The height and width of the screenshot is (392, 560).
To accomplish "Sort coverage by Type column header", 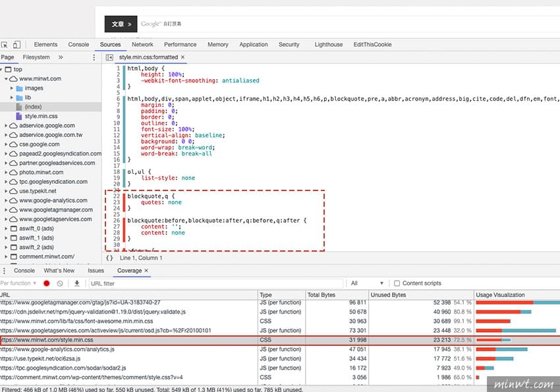I will click(281, 295).
